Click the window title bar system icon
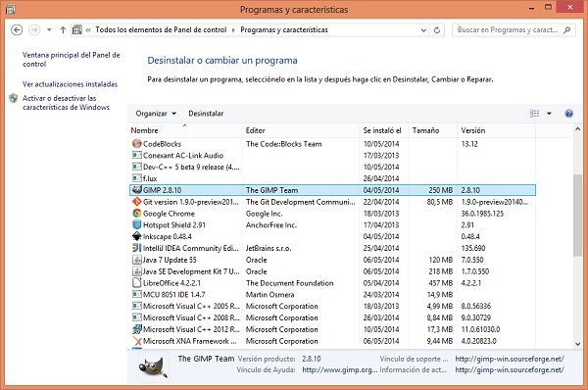This screenshot has height=390, width=588. (10, 10)
